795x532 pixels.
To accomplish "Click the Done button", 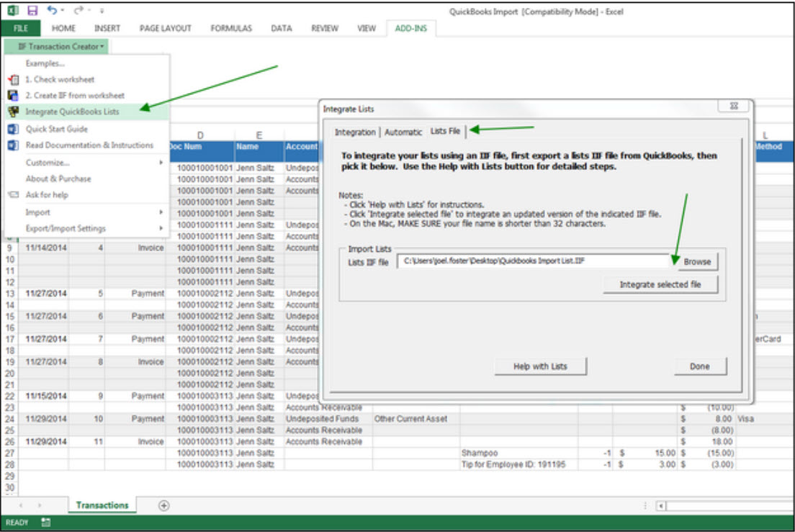I will [x=700, y=366].
